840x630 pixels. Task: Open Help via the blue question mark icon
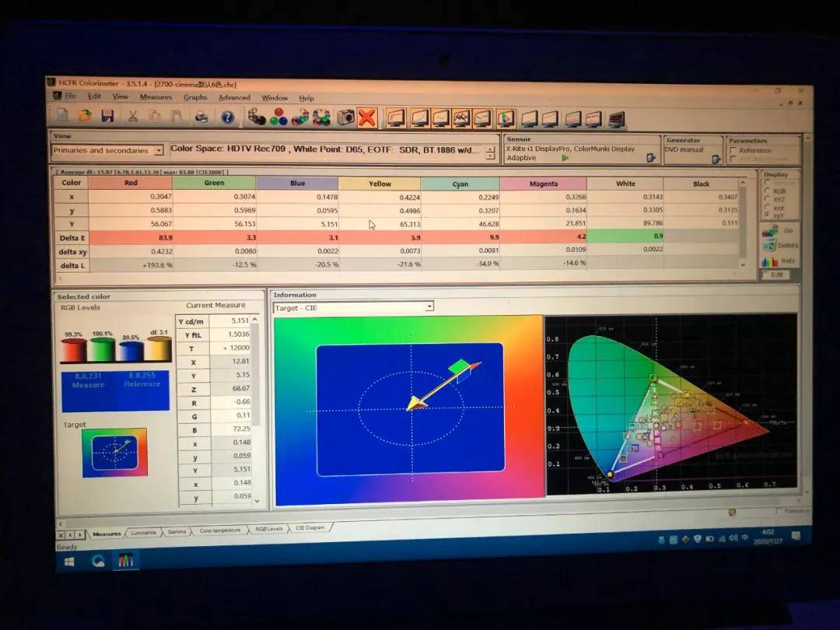tap(227, 117)
